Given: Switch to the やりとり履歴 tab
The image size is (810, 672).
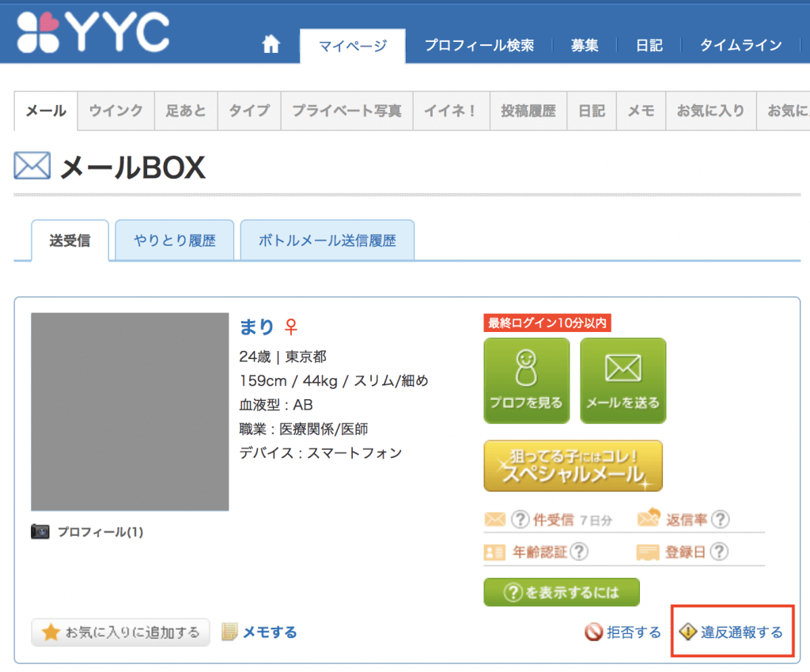Looking at the screenshot, I should (174, 240).
